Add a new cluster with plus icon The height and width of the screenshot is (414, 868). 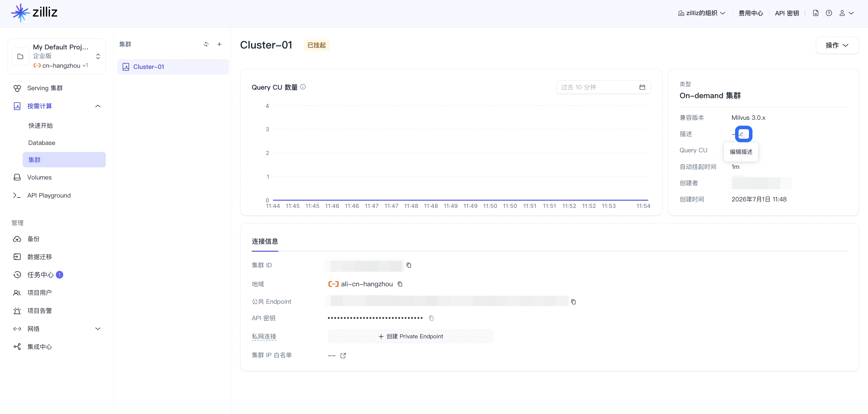point(219,44)
